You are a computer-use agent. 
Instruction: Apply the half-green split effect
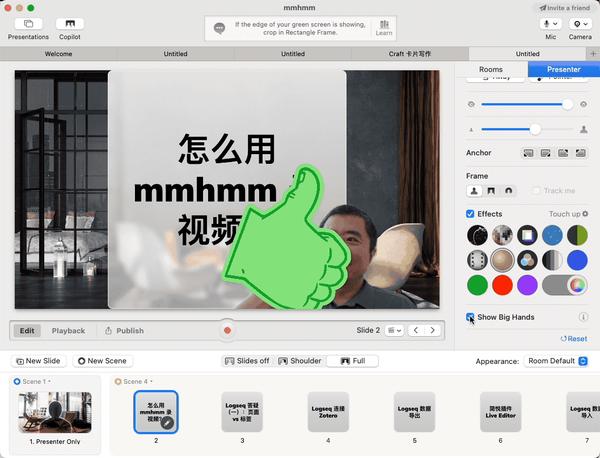pyautogui.click(x=577, y=235)
